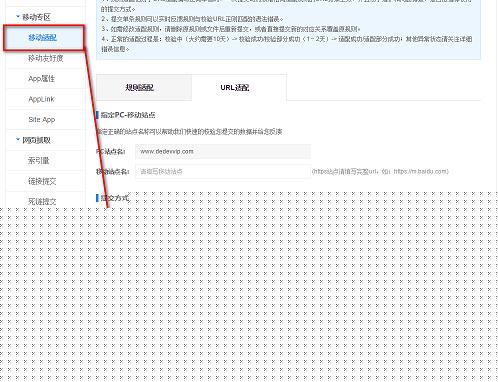Click the 移动专区 section heading text
498x382 pixels.
36,17
